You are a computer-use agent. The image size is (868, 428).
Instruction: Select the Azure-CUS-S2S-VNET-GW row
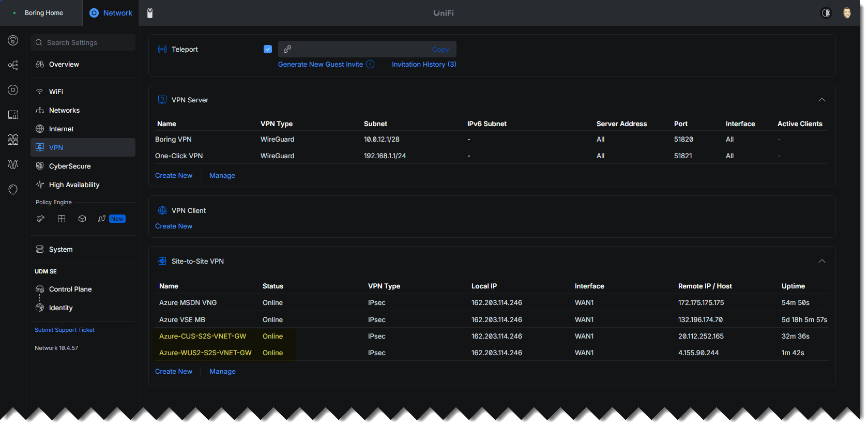pos(491,336)
